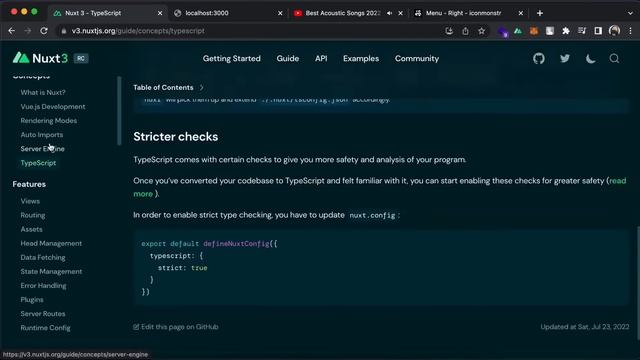
Task: Open What is Nuxt? sidebar link
Action: tap(43, 92)
